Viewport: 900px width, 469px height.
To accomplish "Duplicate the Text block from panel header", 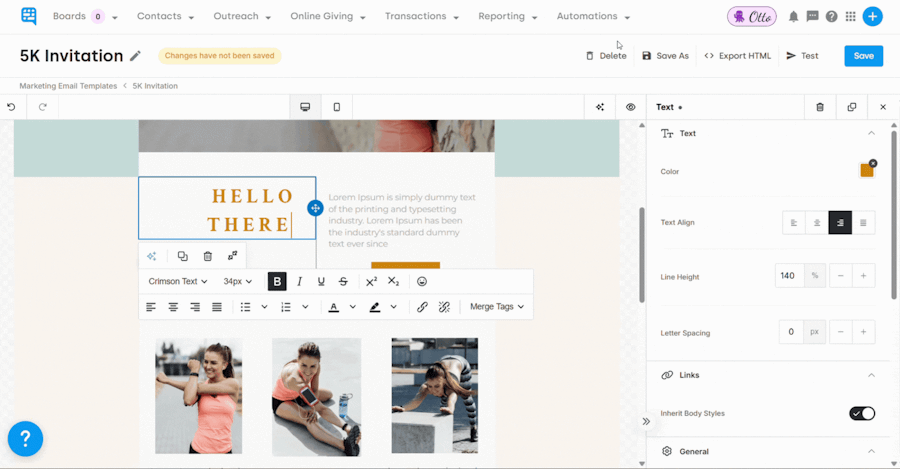I will coord(852,107).
